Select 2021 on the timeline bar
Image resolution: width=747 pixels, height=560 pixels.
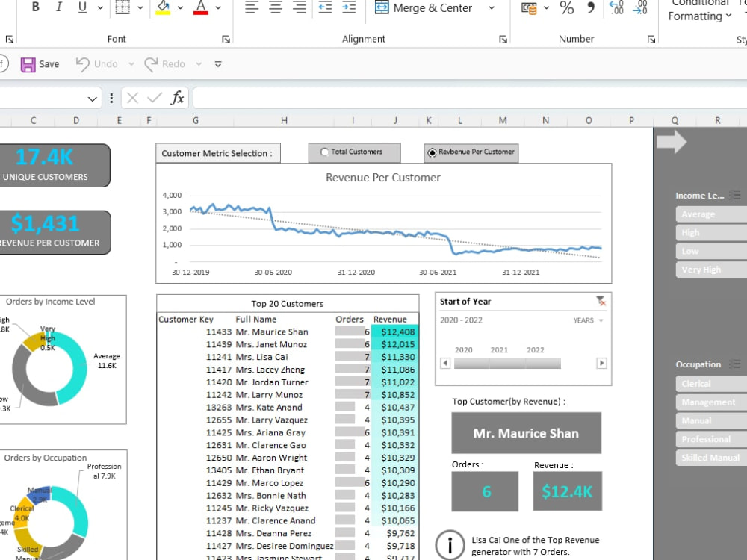click(507, 364)
